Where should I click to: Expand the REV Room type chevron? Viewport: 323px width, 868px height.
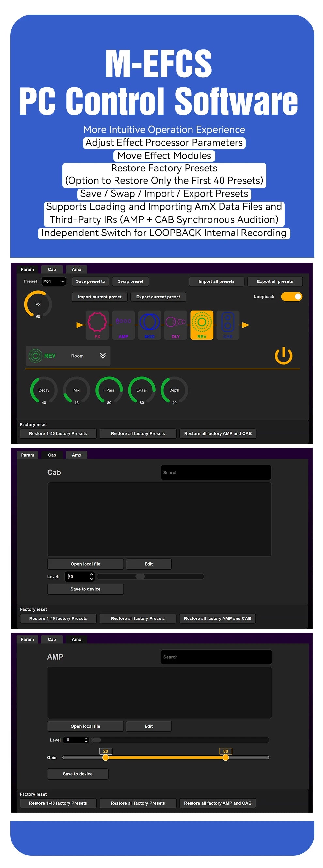(103, 356)
